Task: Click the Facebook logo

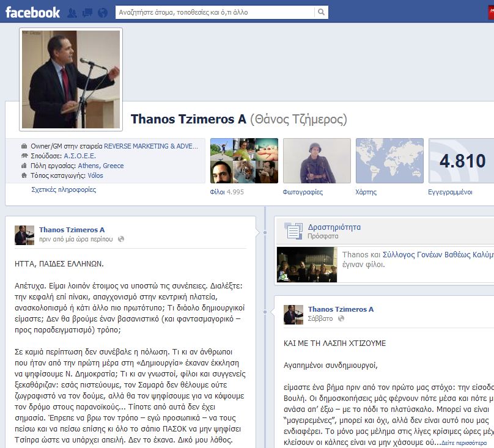Action: 33,12
